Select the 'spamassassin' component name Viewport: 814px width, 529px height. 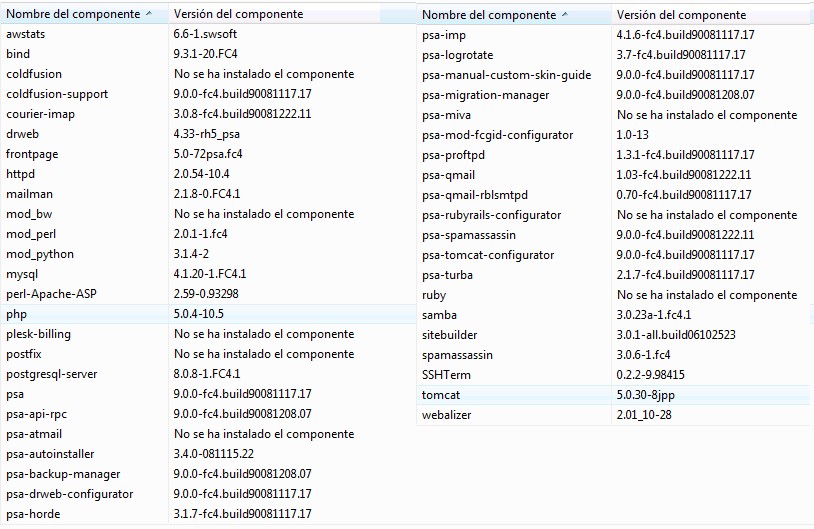click(x=457, y=355)
